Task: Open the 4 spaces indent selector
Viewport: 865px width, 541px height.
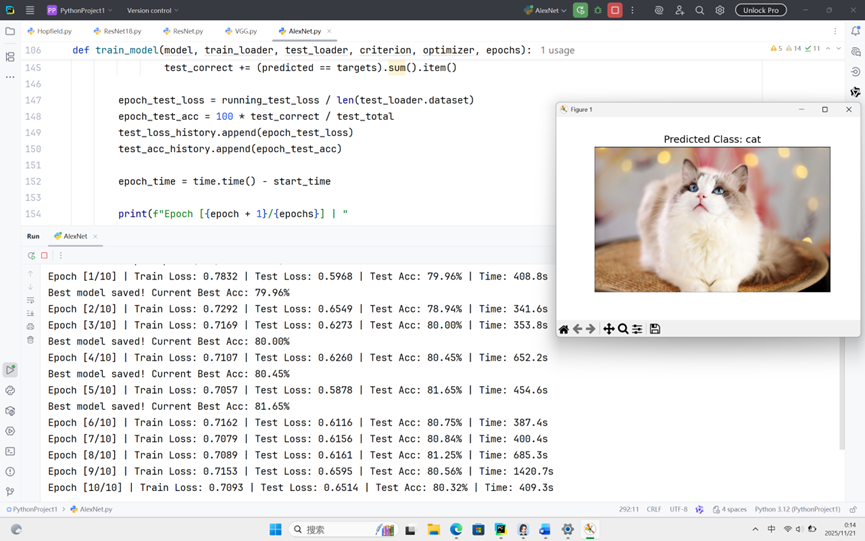Action: tap(730, 509)
